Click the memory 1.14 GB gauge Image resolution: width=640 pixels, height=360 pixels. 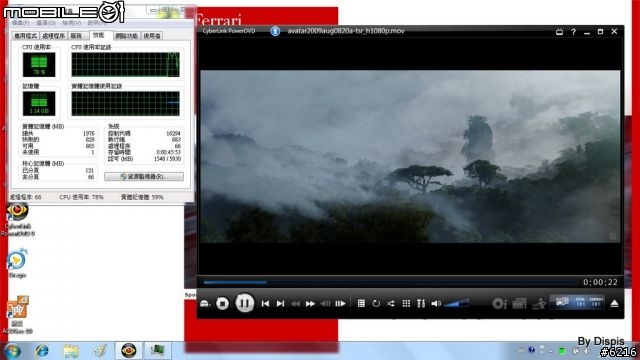click(39, 103)
